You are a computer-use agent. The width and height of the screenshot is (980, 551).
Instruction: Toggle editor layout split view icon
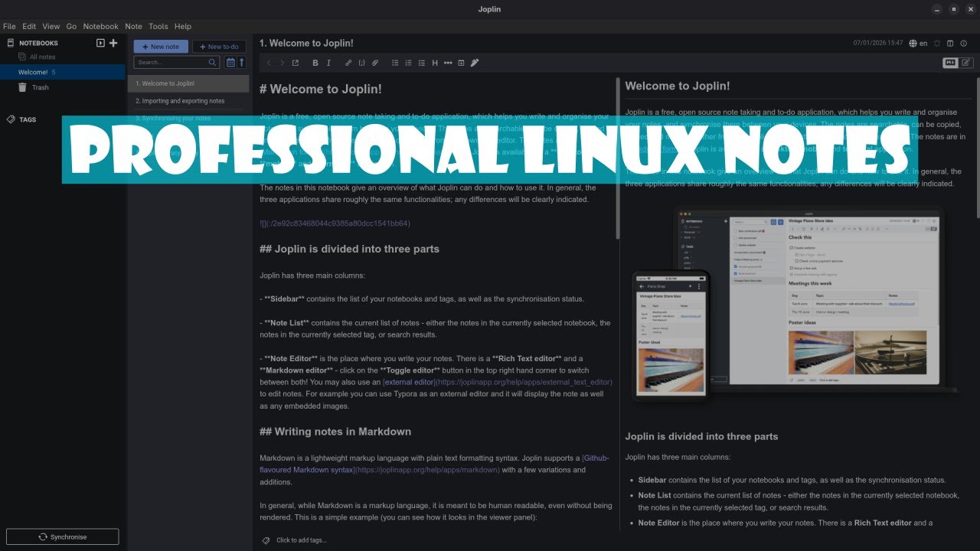(950, 44)
